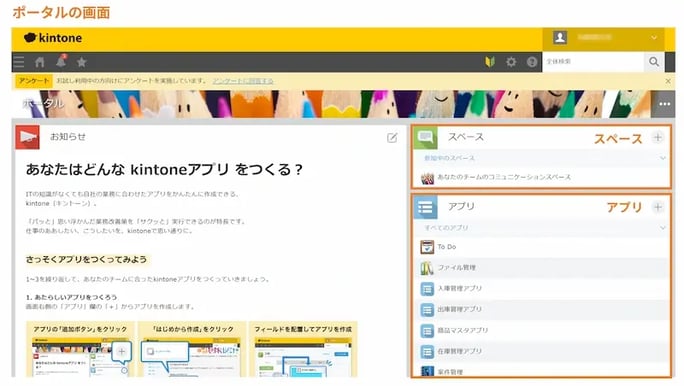The image size is (684, 386).
Task: Click the 出庫管理アプリ list icon
Action: (x=427, y=310)
